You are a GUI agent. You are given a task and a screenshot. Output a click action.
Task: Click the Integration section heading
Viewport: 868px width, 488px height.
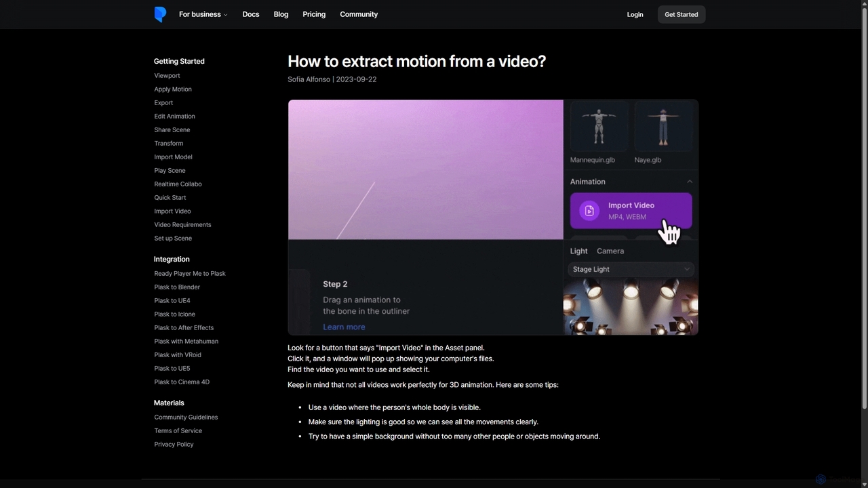pos(172,259)
